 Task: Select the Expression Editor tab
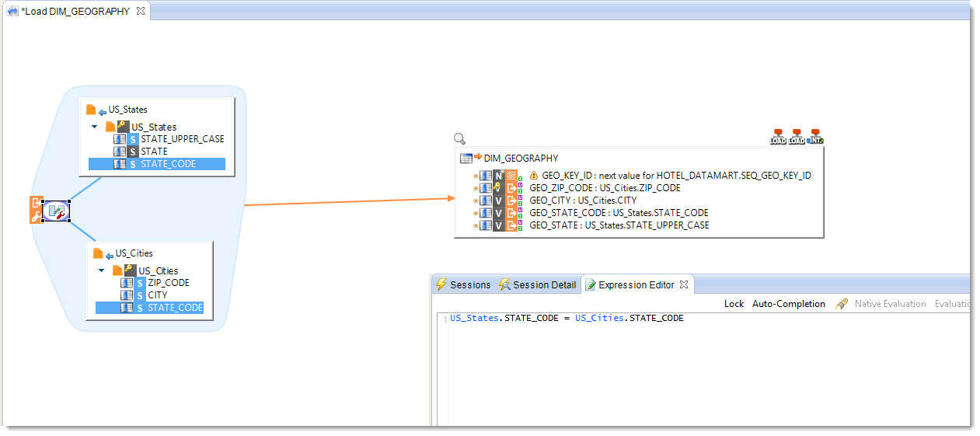pos(636,284)
